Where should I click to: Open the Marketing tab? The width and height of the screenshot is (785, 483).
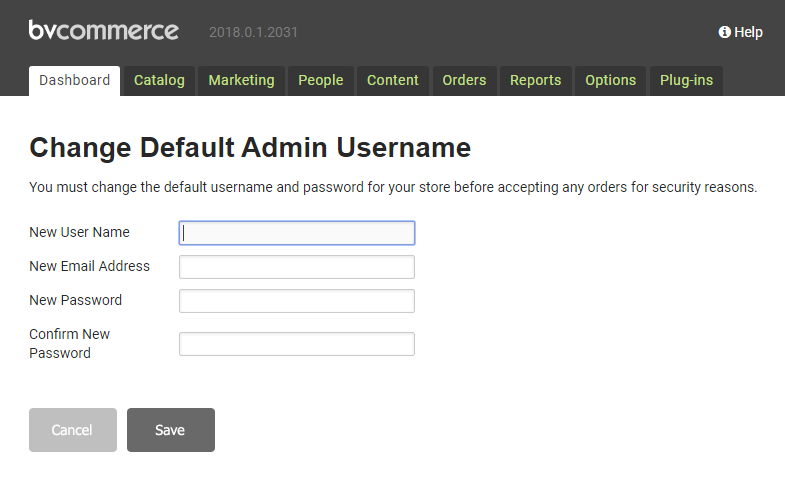point(241,81)
